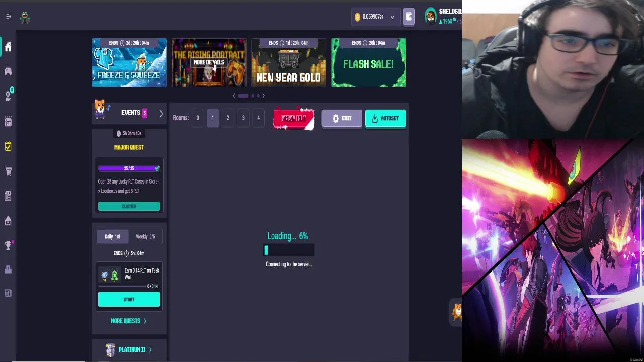Image resolution: width=644 pixels, height=362 pixels.
Task: Go to next banner slide arrow
Action: [263, 96]
